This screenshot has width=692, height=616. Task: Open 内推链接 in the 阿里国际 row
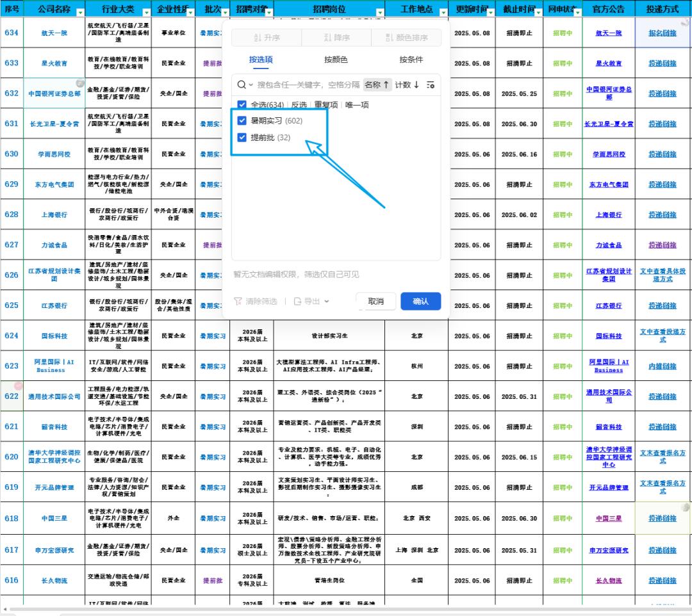click(663, 366)
